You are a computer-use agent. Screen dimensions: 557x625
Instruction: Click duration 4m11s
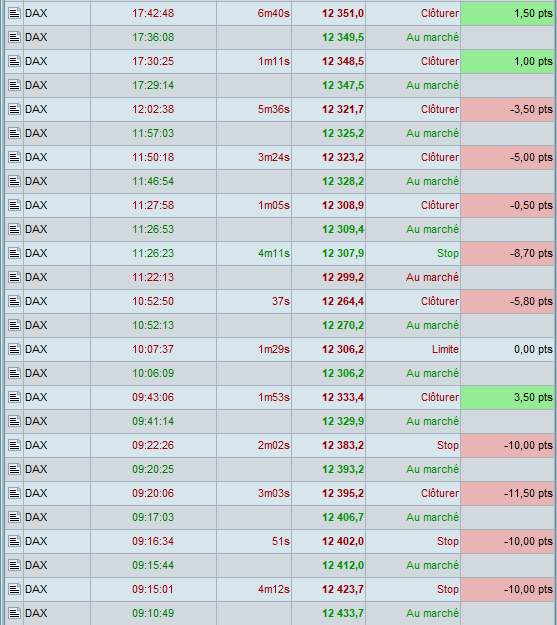(x=274, y=253)
